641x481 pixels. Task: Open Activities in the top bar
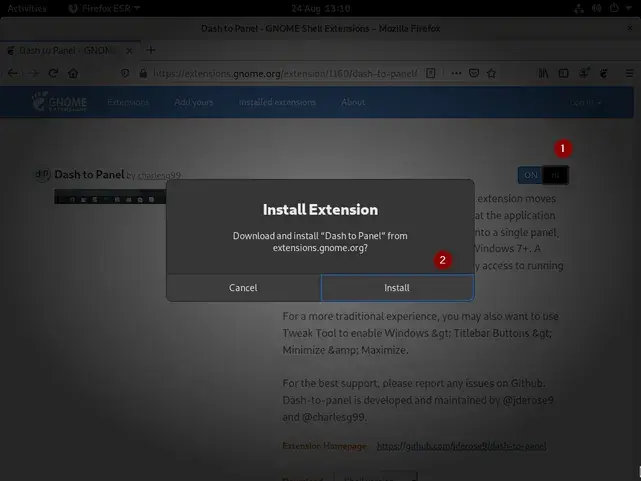click(27, 8)
